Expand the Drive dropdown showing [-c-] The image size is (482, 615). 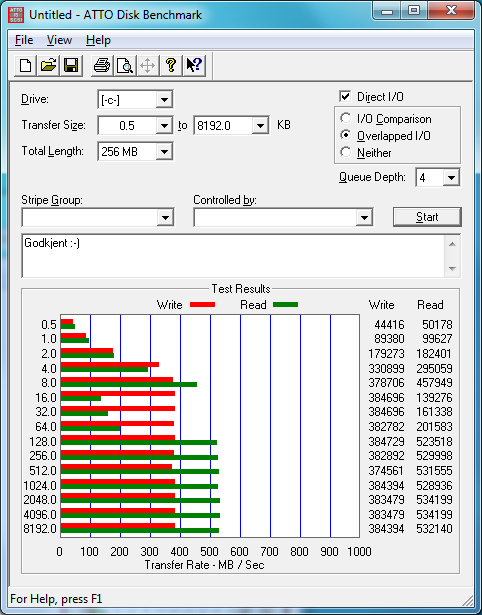click(x=164, y=100)
